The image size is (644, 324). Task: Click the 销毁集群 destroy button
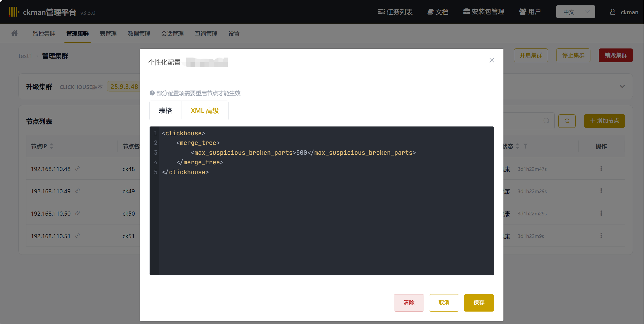pyautogui.click(x=616, y=55)
